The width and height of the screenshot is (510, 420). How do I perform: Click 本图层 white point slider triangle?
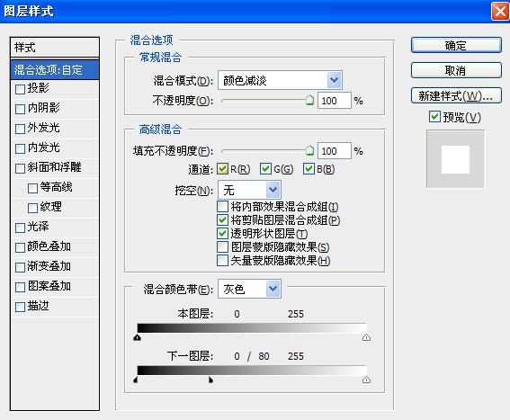coord(367,337)
